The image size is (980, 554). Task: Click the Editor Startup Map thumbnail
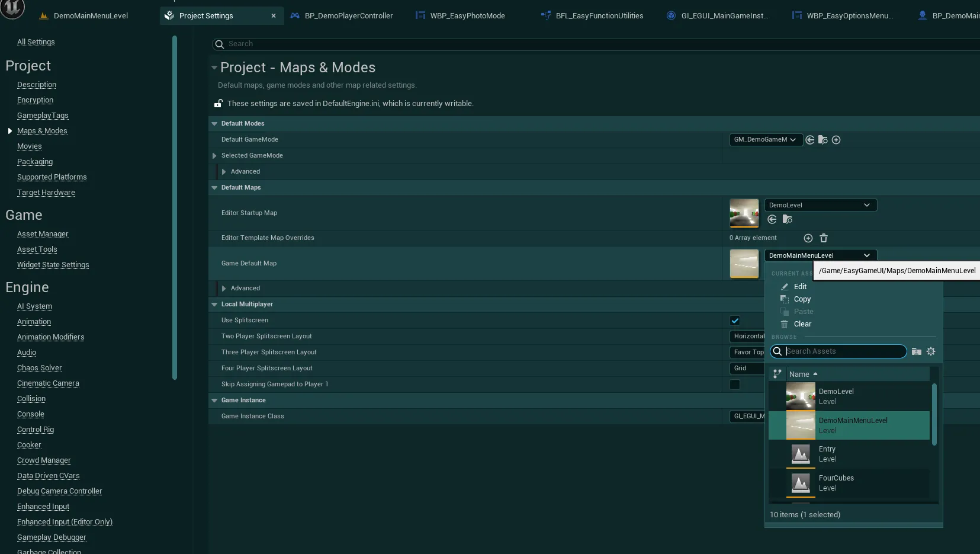(744, 213)
